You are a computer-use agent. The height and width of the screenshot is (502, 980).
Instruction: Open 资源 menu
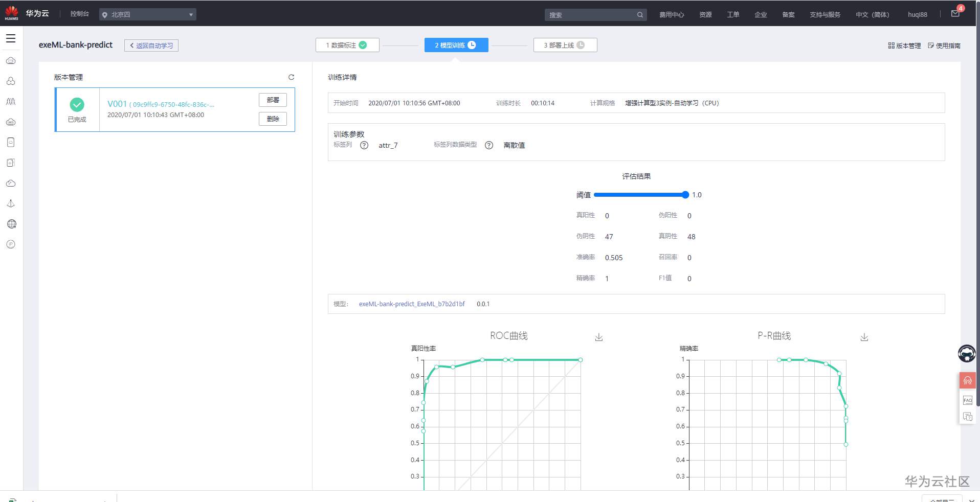coord(705,15)
